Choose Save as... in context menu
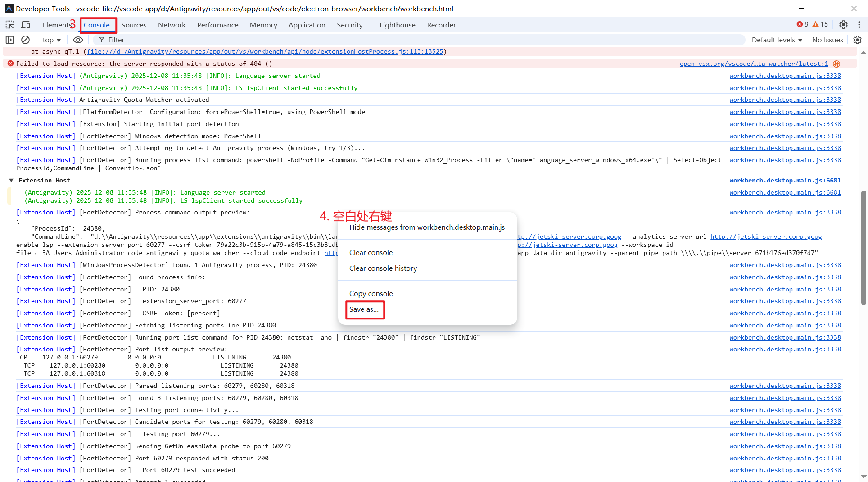Viewport: 868px width, 482px height. pos(427,309)
